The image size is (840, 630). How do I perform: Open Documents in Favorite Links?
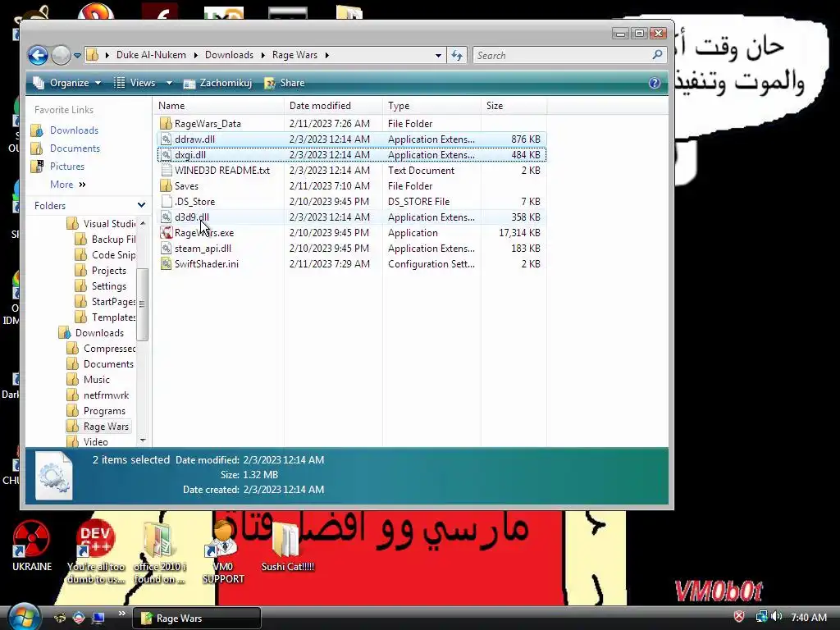coord(75,148)
